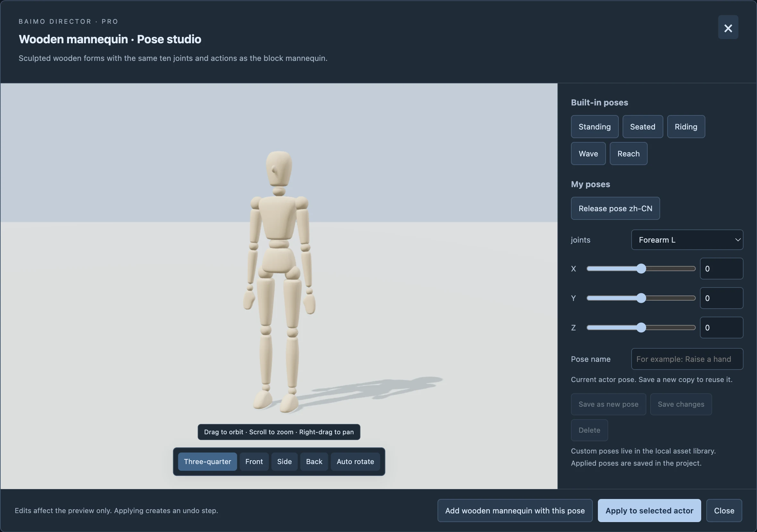Switch to Three-quarter camera view
The image size is (757, 532).
tap(208, 461)
